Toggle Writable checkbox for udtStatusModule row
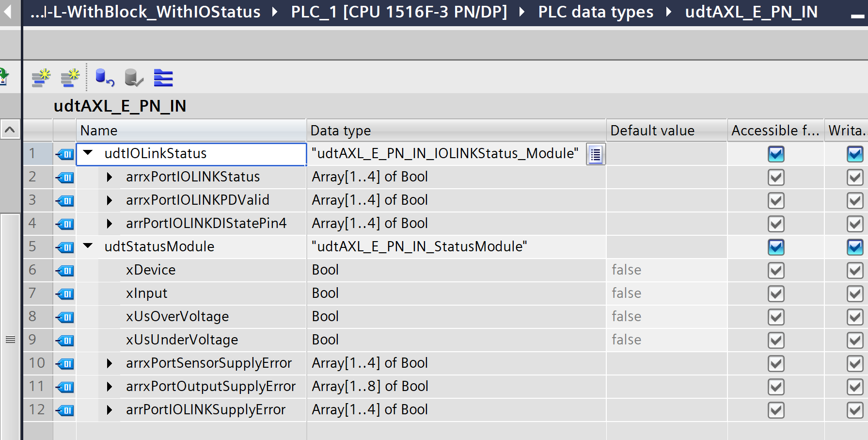 [854, 247]
